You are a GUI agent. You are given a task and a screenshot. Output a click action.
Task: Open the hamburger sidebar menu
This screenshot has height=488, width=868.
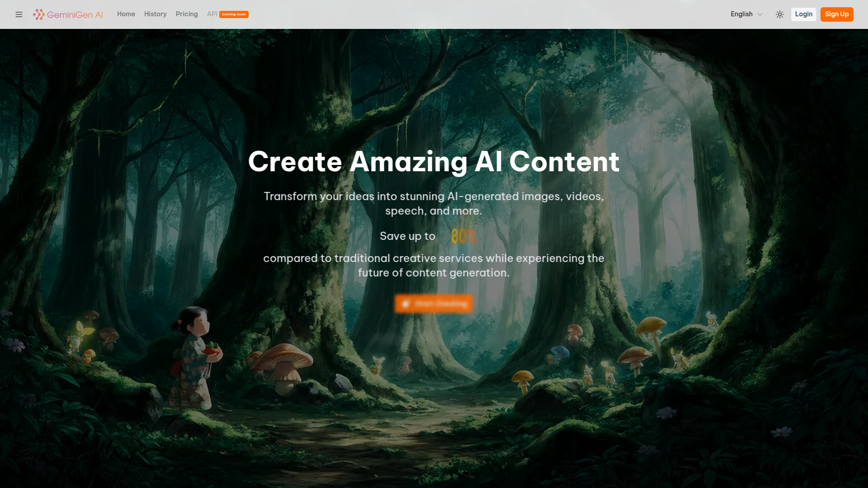point(19,14)
